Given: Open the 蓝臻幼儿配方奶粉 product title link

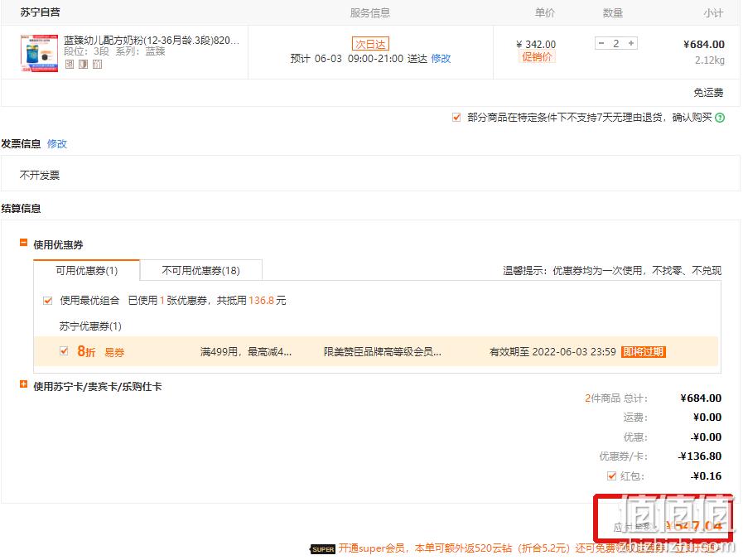Looking at the screenshot, I should click(x=152, y=41).
